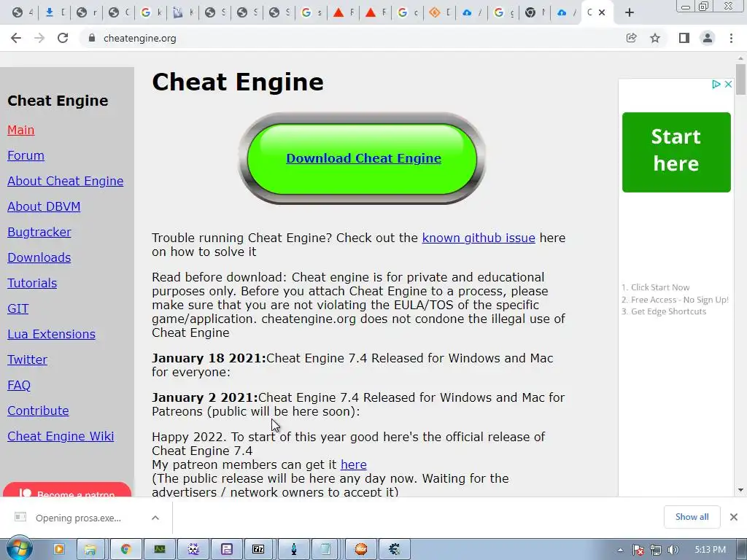Open the Tutorials link
Screen dimensions: 747x560
[x=32, y=283]
